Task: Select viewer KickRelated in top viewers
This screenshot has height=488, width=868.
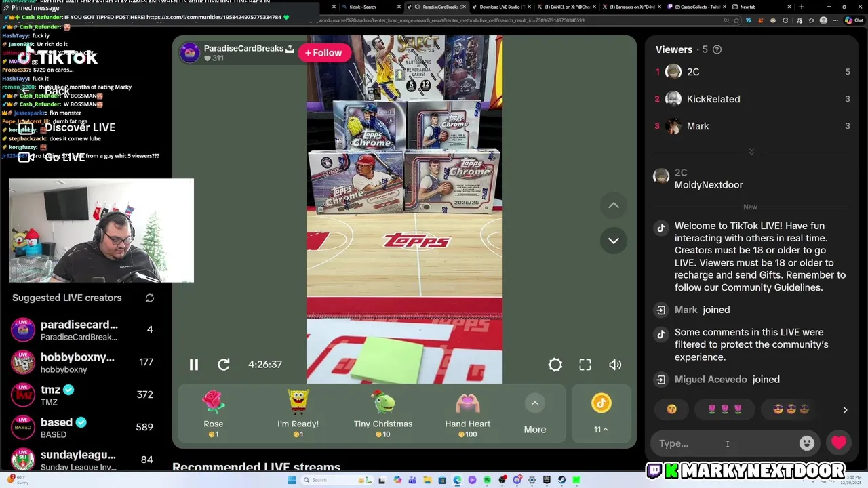Action: (751, 99)
